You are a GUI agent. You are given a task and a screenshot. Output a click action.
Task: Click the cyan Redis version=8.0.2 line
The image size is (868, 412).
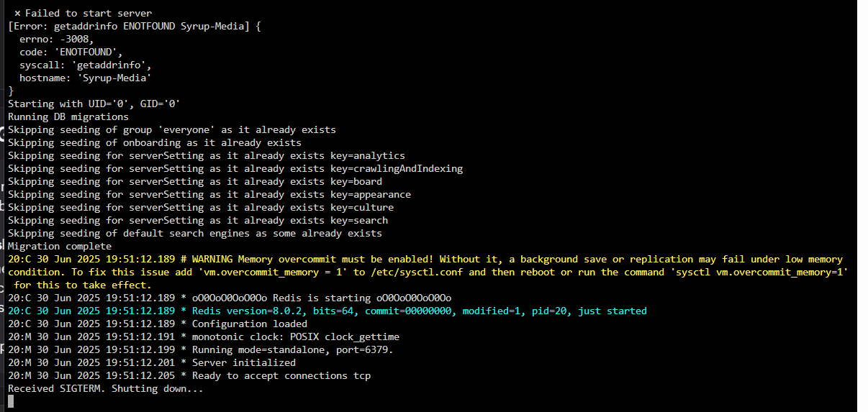point(327,311)
